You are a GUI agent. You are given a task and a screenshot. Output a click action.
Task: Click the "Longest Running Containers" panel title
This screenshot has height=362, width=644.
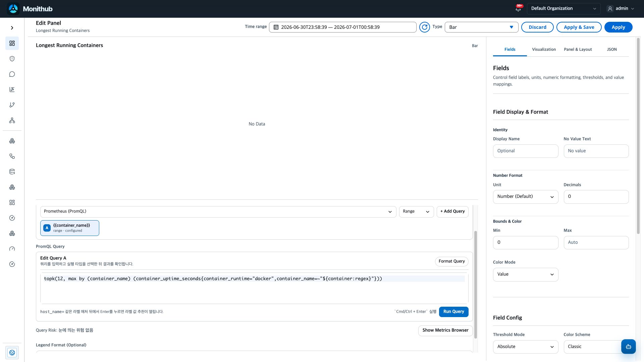[x=69, y=45]
